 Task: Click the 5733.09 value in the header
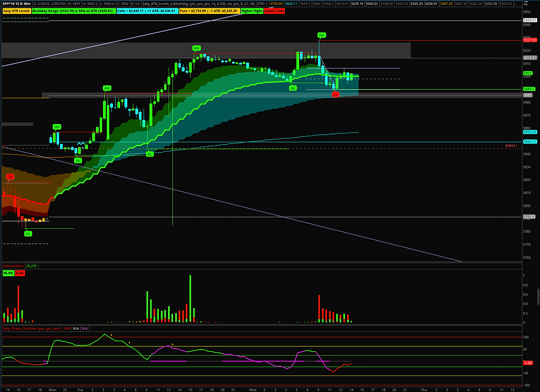point(277,4)
